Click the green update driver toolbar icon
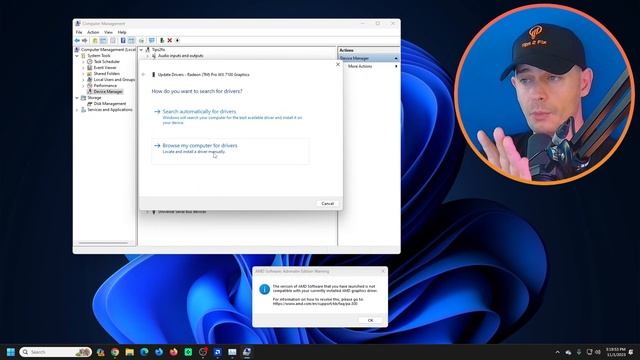Viewport: 640px width, 360px height. point(162,40)
